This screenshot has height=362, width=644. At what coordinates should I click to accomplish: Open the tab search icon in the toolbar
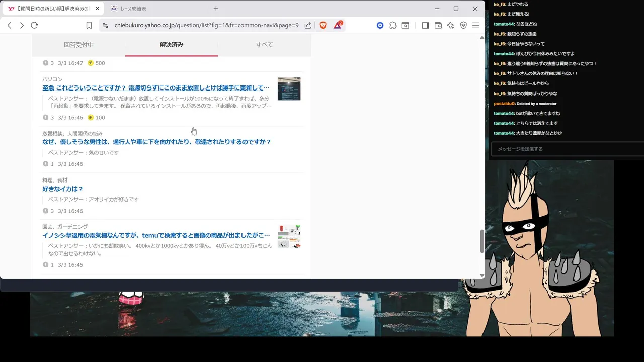click(x=405, y=25)
